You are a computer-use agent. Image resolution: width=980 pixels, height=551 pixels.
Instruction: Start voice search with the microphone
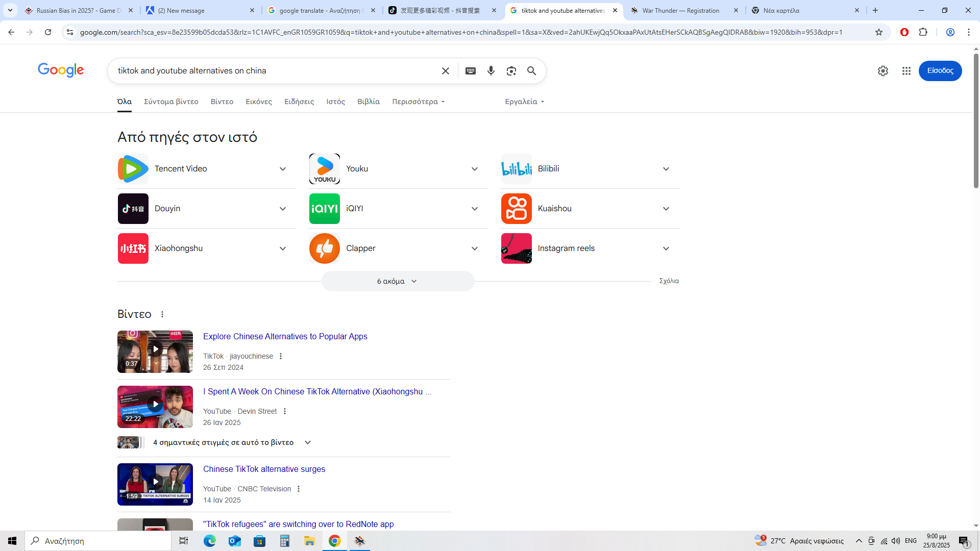(x=491, y=71)
